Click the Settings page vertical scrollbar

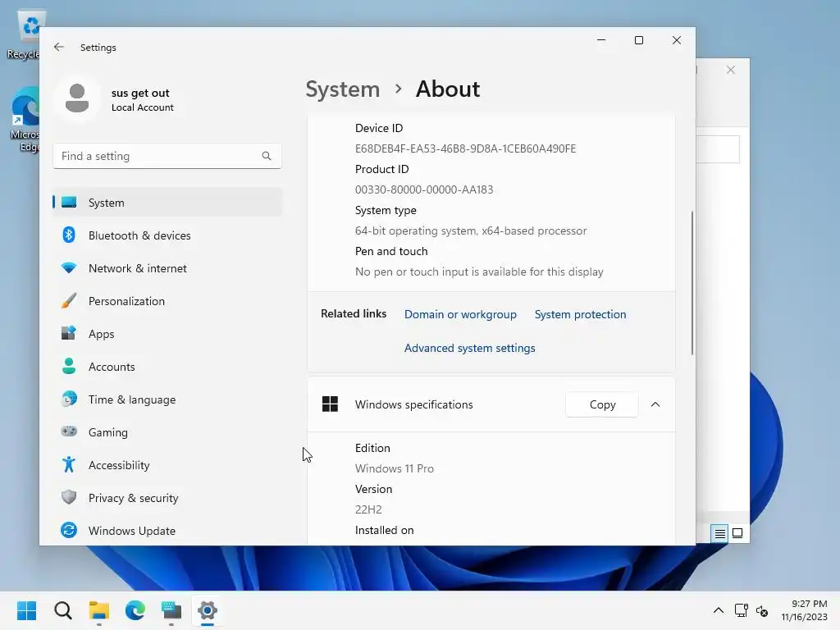coord(692,283)
